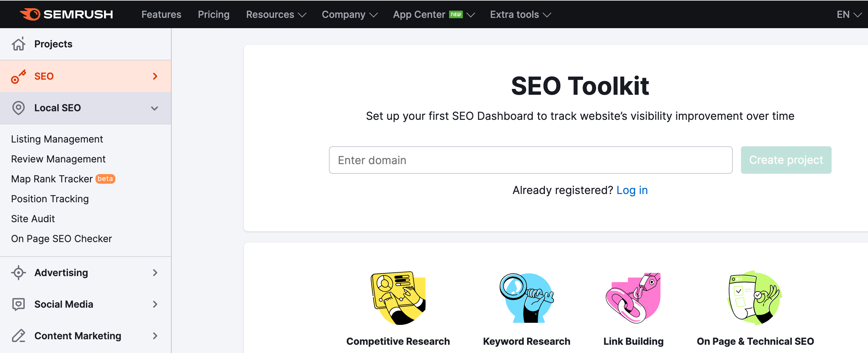Go to the Pricing page
The width and height of the screenshot is (868, 353).
[214, 14]
